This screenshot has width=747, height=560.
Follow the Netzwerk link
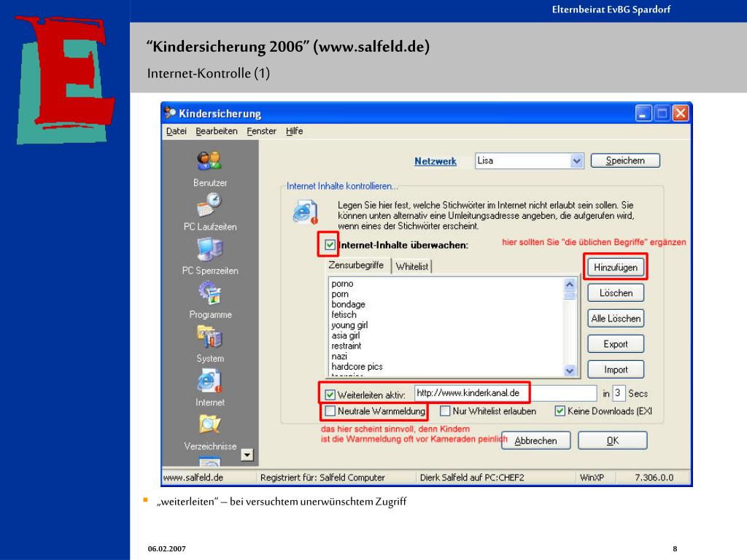[435, 161]
